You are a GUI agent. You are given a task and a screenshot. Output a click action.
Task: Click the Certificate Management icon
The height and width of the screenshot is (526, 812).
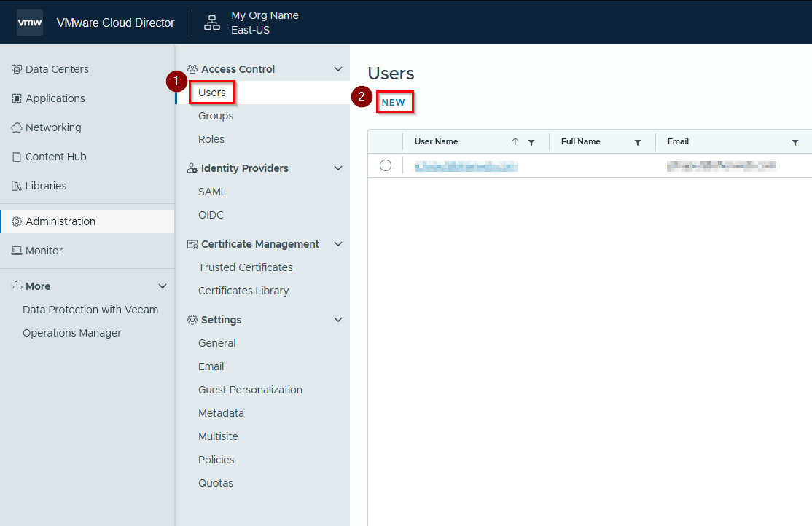point(192,244)
